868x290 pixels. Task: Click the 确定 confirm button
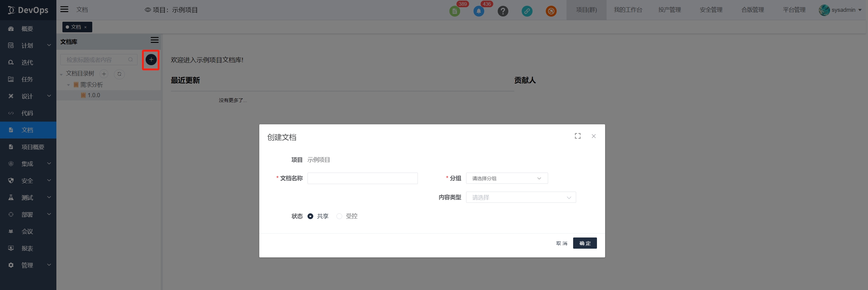(x=585, y=243)
